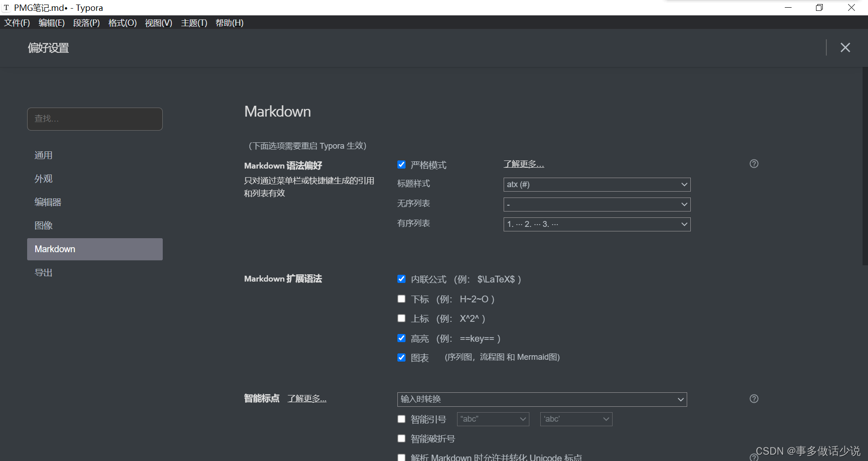
Task: Open the 视图(V) menu
Action: (x=158, y=23)
